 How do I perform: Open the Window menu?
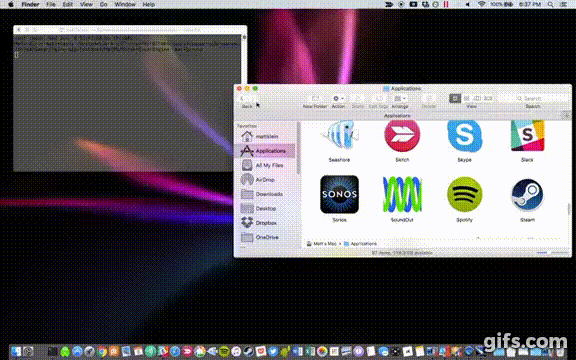click(x=125, y=4)
